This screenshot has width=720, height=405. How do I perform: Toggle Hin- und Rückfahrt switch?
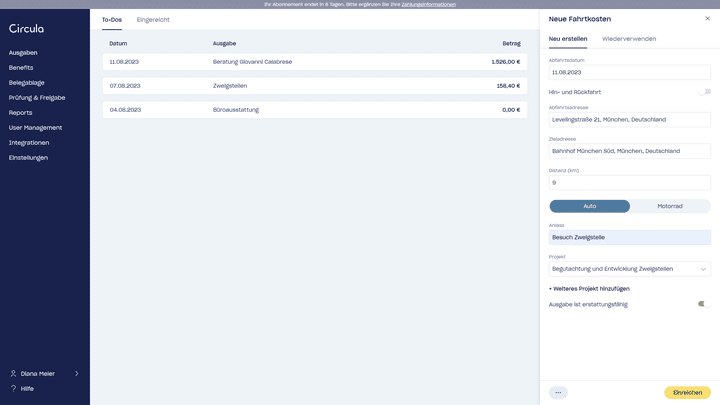[x=704, y=92]
